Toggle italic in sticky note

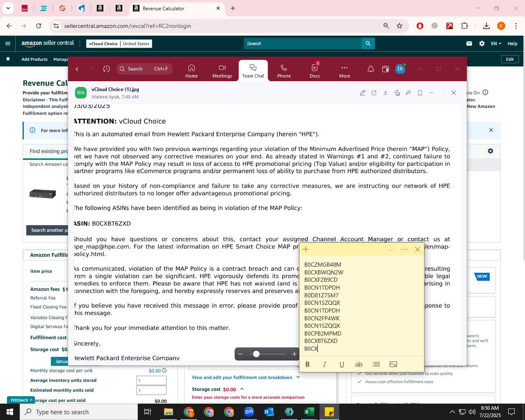(324, 364)
